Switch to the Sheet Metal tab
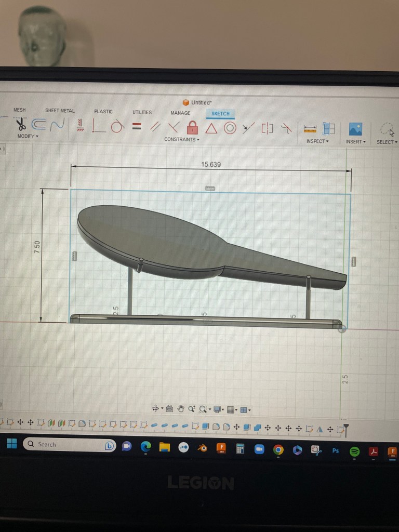This screenshot has height=532, width=399. click(x=60, y=111)
